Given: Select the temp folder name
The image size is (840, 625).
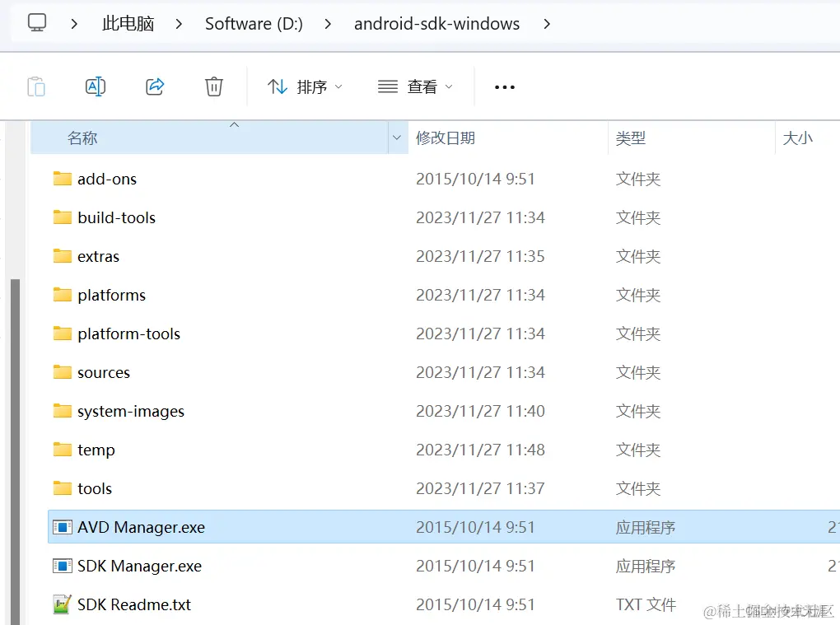Looking at the screenshot, I should click(96, 450).
